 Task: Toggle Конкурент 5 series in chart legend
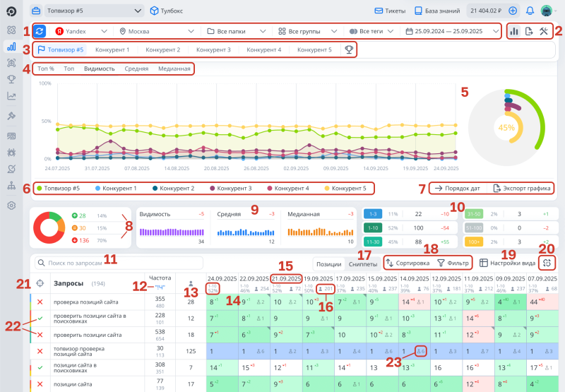(x=346, y=189)
